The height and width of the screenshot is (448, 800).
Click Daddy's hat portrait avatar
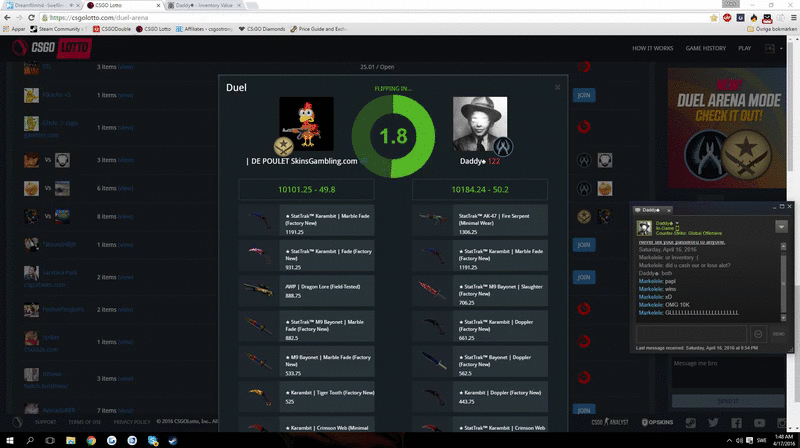(x=480, y=123)
